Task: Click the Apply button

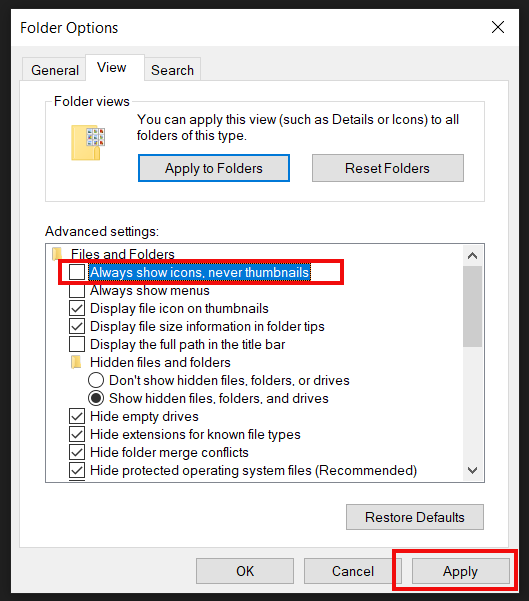Action: [460, 571]
